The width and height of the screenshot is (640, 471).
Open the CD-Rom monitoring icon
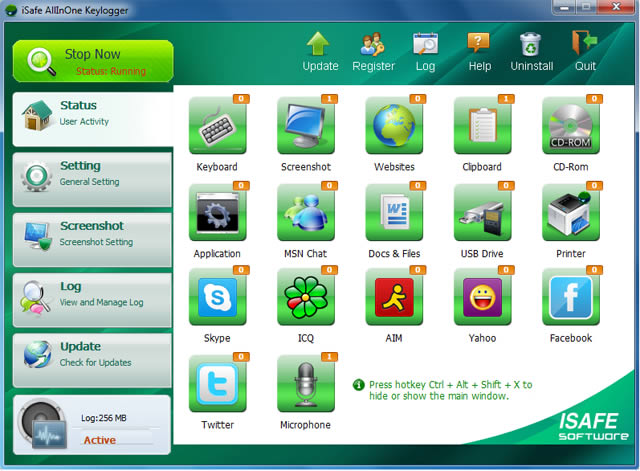pyautogui.click(x=571, y=126)
